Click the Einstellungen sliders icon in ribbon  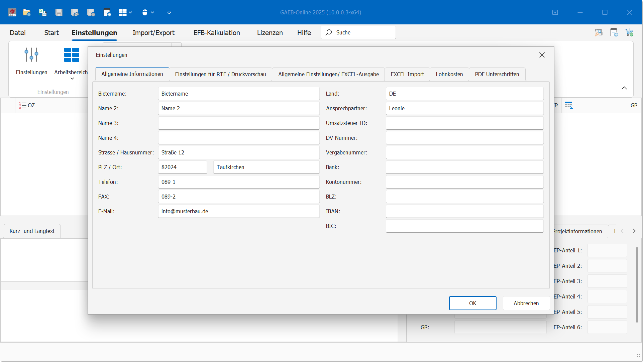point(31,55)
